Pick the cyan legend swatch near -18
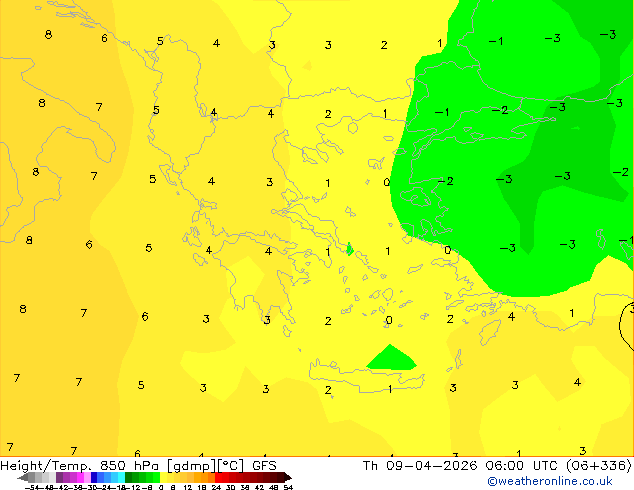Viewport: 634px width, 490px height. click(x=121, y=477)
